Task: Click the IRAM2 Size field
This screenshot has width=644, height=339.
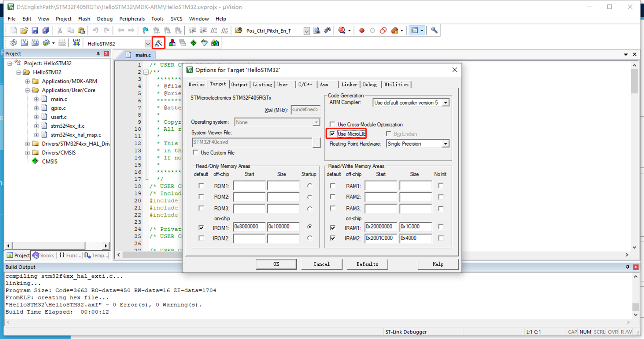Action: click(x=415, y=238)
